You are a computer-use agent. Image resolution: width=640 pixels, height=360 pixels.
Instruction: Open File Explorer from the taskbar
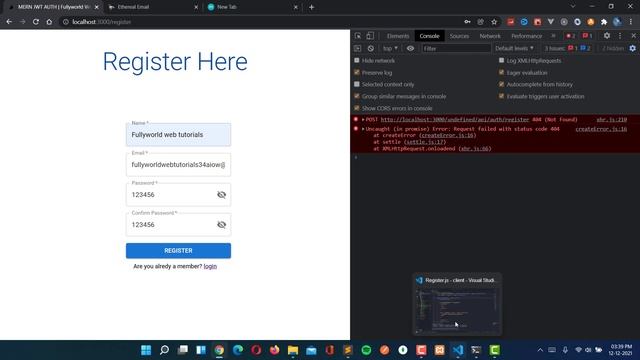293,350
